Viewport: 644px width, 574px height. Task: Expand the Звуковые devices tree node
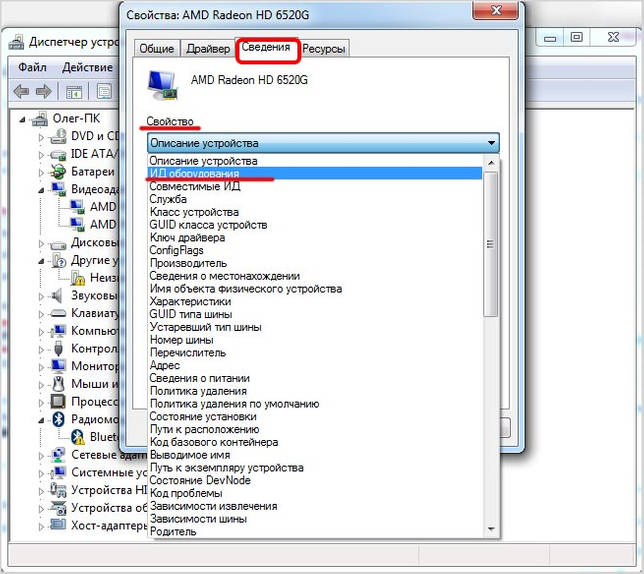pyautogui.click(x=41, y=296)
